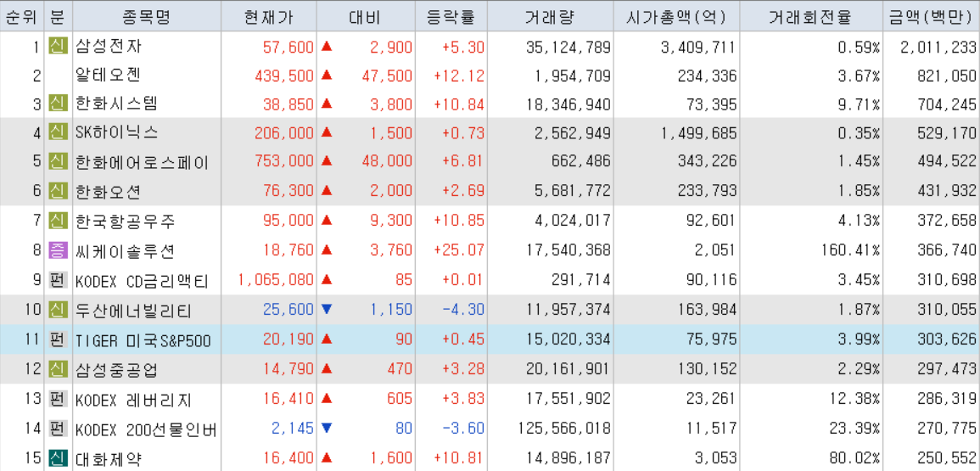
Task: Click the red up arrow in 삼성전자 row
Action: 327,46
